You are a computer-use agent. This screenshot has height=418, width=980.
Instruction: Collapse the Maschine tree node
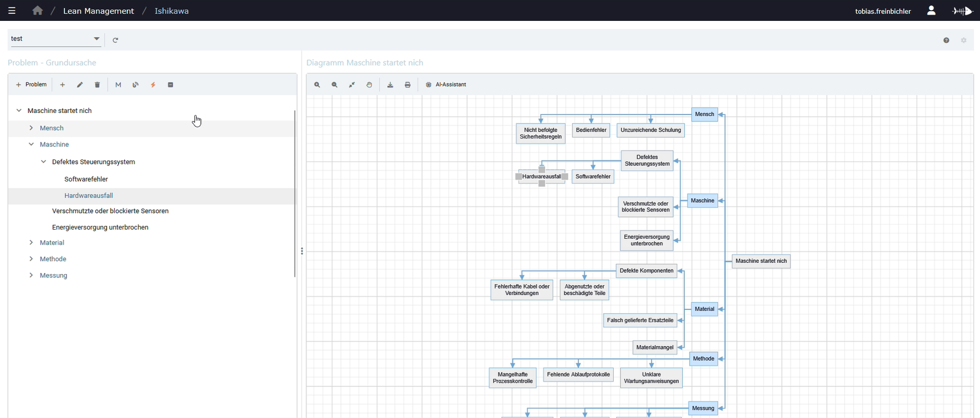pyautogui.click(x=31, y=145)
